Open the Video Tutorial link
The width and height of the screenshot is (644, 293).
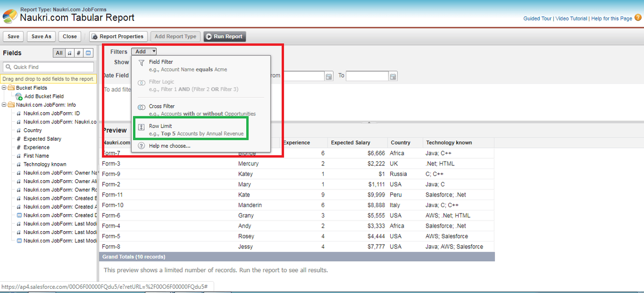571,19
